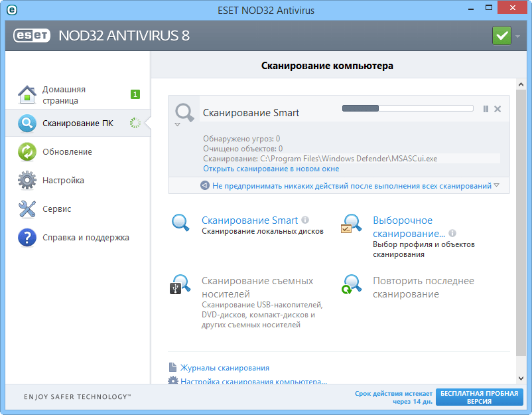Image resolution: width=532 pixels, height=415 pixels.
Task: Click the Справка и поддержка question icon
Action: [27, 237]
